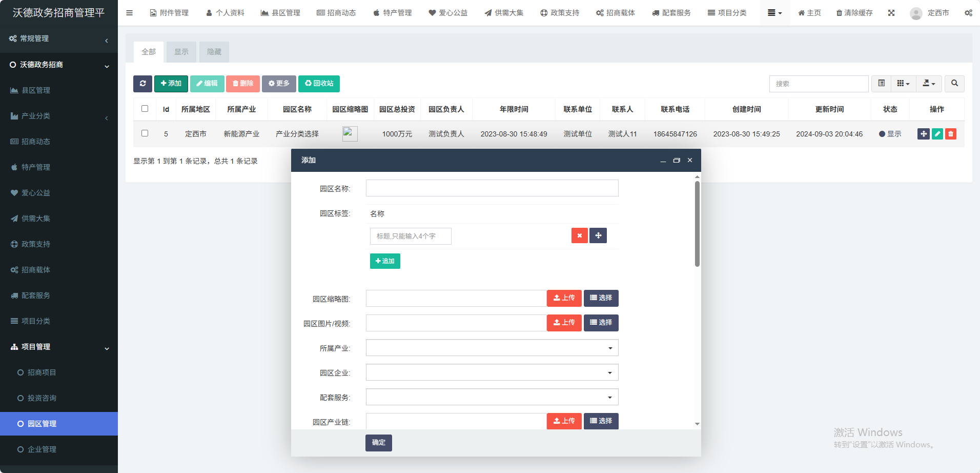Open the 园区企业 dropdown list
980x473 pixels.
point(492,372)
